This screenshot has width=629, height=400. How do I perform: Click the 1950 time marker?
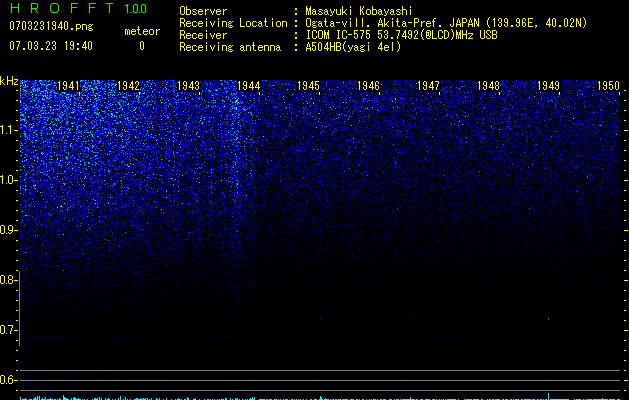[x=608, y=86]
